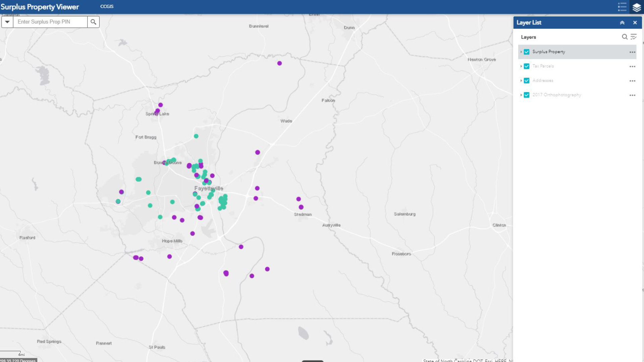Image resolution: width=644 pixels, height=362 pixels.
Task: Open Surplus Property layer options menu
Action: pyautogui.click(x=632, y=52)
